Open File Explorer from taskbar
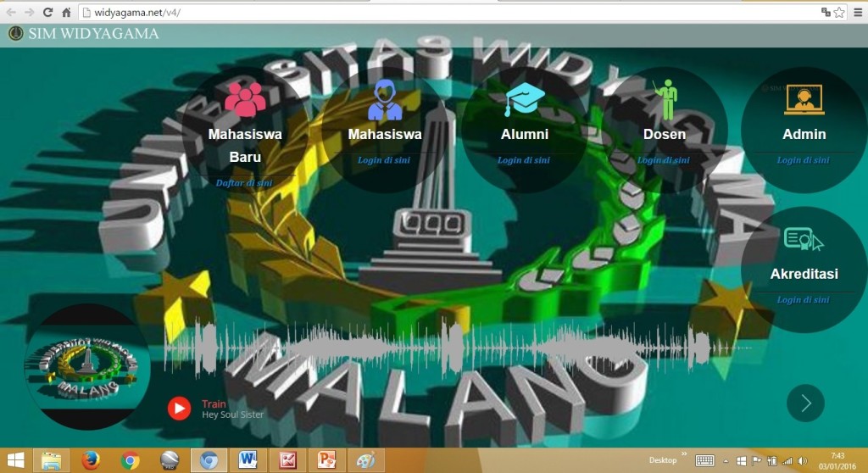Viewport: 868px width, 473px height. coord(51,460)
